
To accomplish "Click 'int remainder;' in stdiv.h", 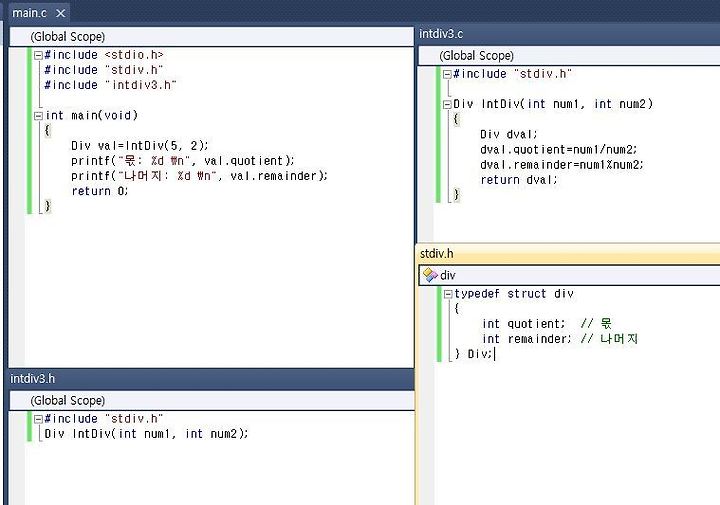I will point(527,339).
